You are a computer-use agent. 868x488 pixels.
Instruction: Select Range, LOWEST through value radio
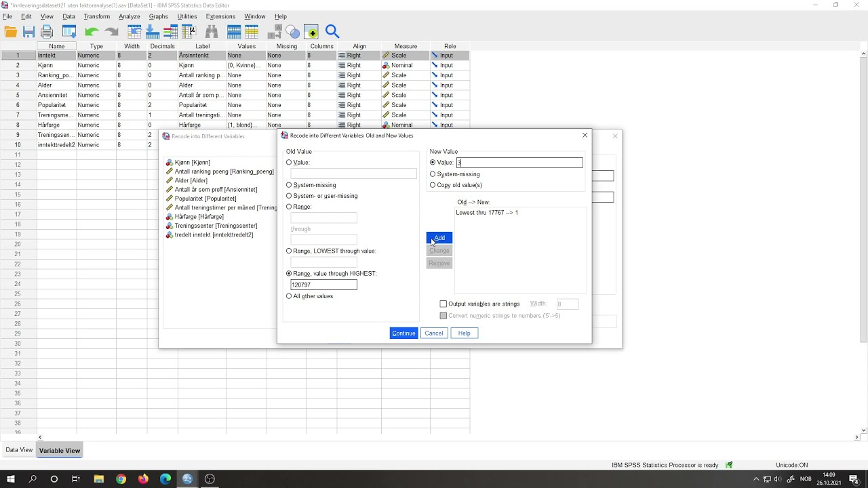pos(289,251)
